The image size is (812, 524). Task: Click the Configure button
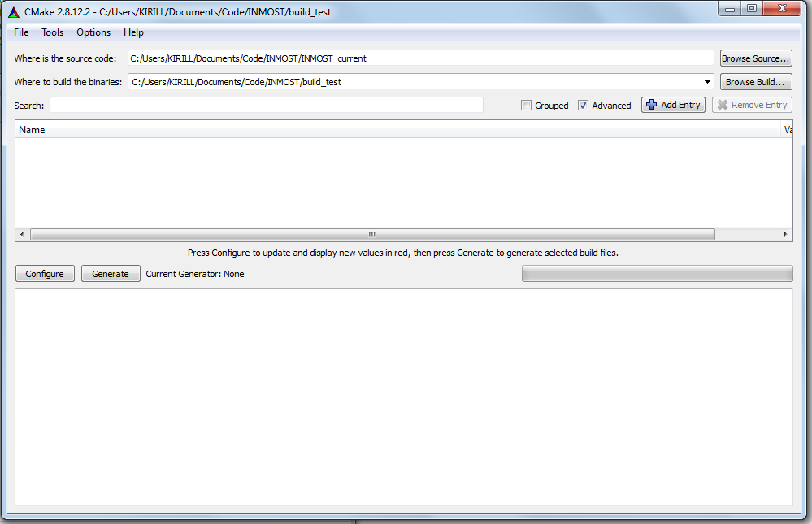click(x=45, y=274)
